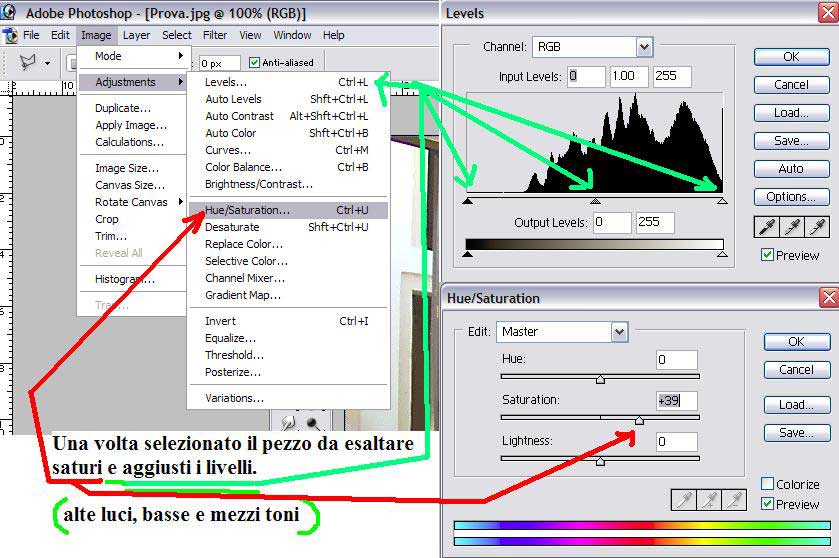
Task: Click the Saturation slider handle
Action: [x=639, y=421]
